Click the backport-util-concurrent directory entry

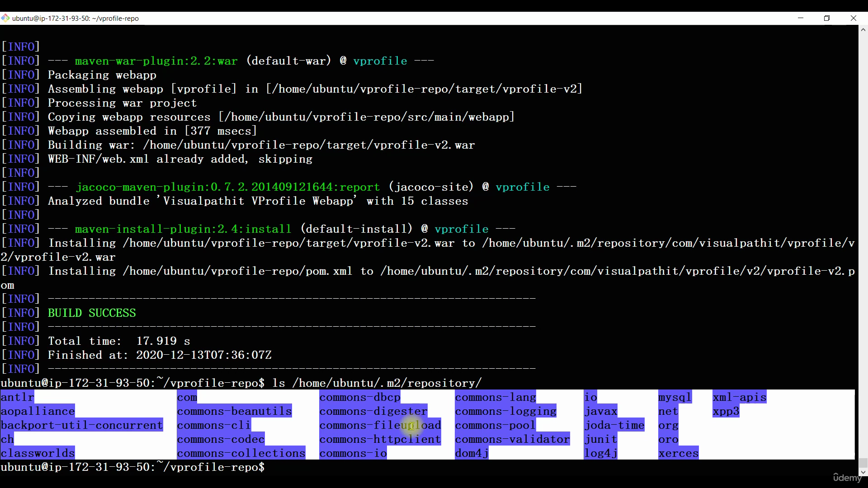coord(82,425)
